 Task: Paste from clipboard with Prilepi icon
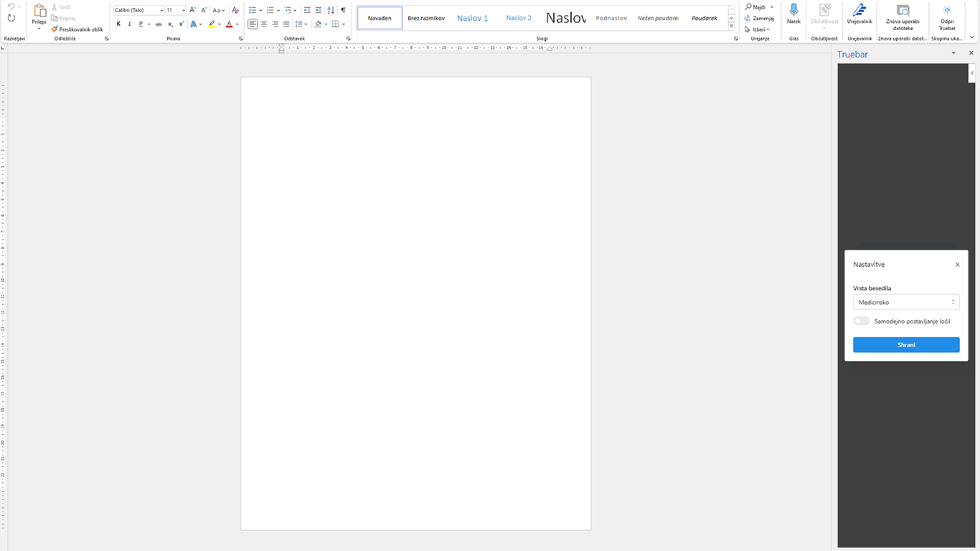39,12
